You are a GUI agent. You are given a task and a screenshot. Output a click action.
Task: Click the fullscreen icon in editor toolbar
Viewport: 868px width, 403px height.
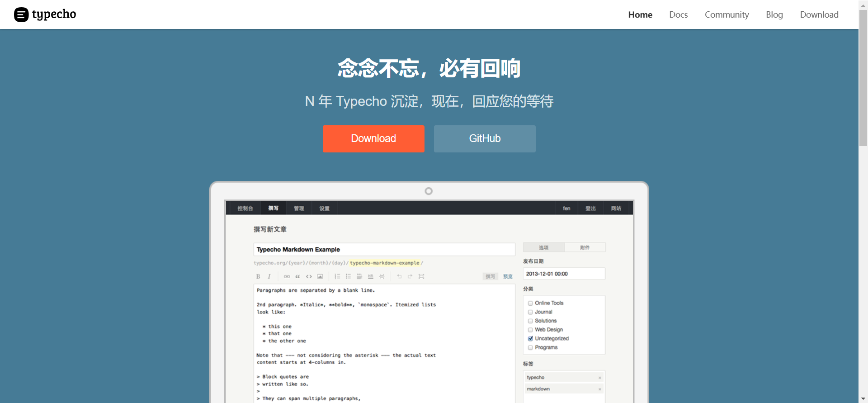tap(421, 276)
